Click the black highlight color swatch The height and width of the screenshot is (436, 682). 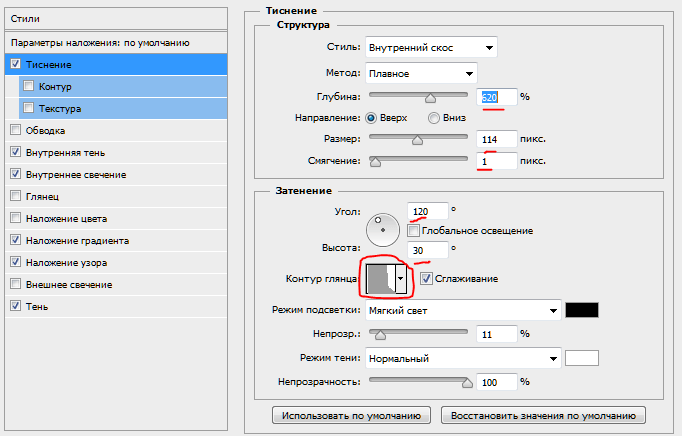pos(581,309)
